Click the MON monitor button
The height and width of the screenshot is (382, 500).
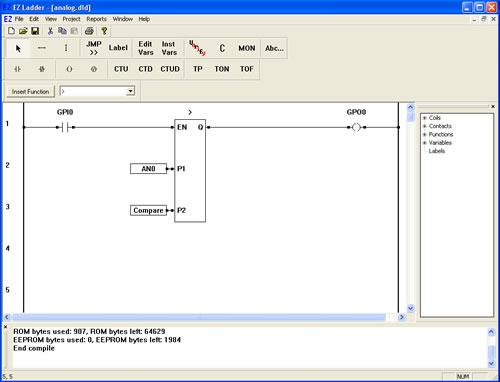point(247,48)
